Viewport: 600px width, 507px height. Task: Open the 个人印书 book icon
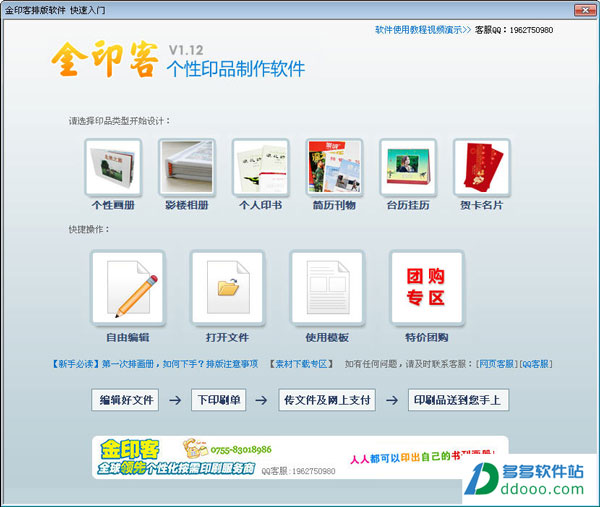coord(261,167)
